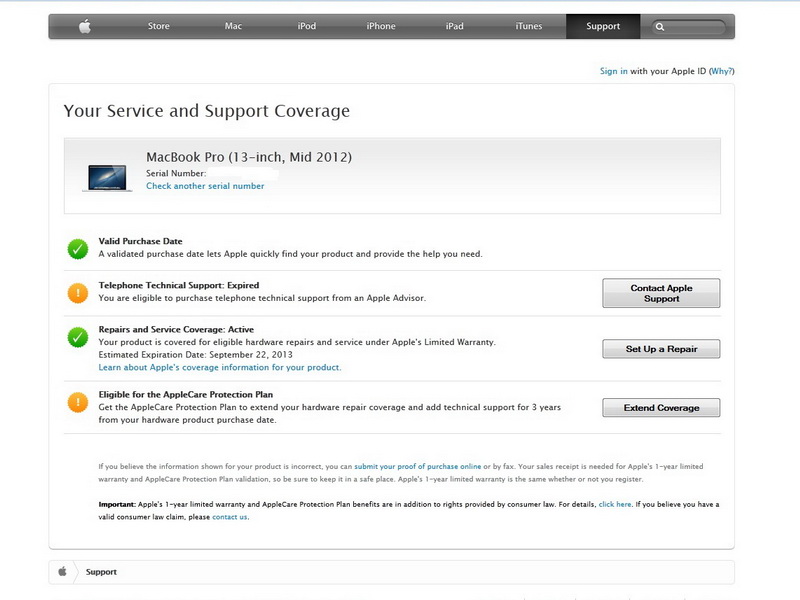Click the Serial Number label
This screenshot has width=800, height=600.
click(x=176, y=173)
